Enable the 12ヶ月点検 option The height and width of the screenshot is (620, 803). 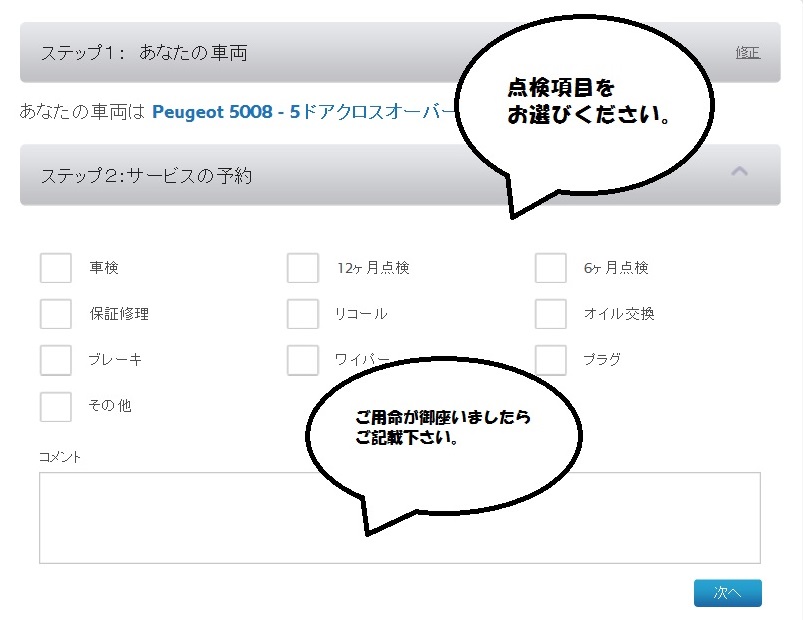[303, 267]
